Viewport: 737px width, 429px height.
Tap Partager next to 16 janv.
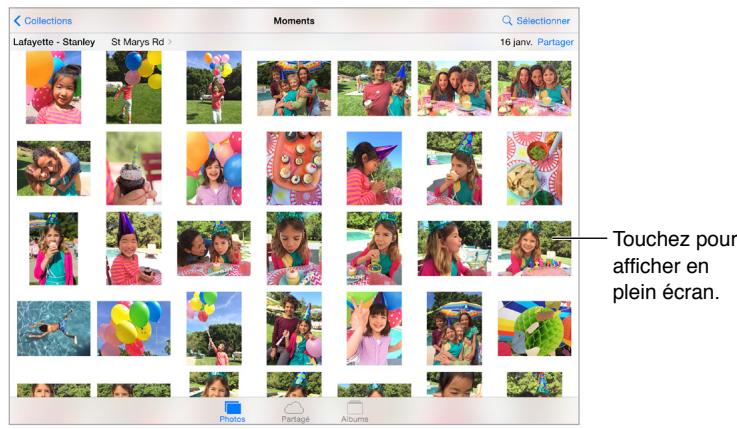(x=555, y=42)
